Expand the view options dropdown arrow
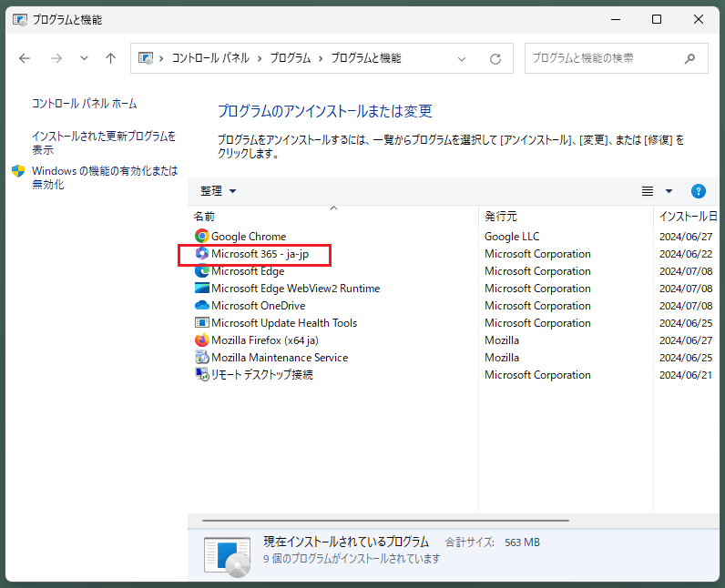The height and width of the screenshot is (588, 725). pyautogui.click(x=669, y=191)
